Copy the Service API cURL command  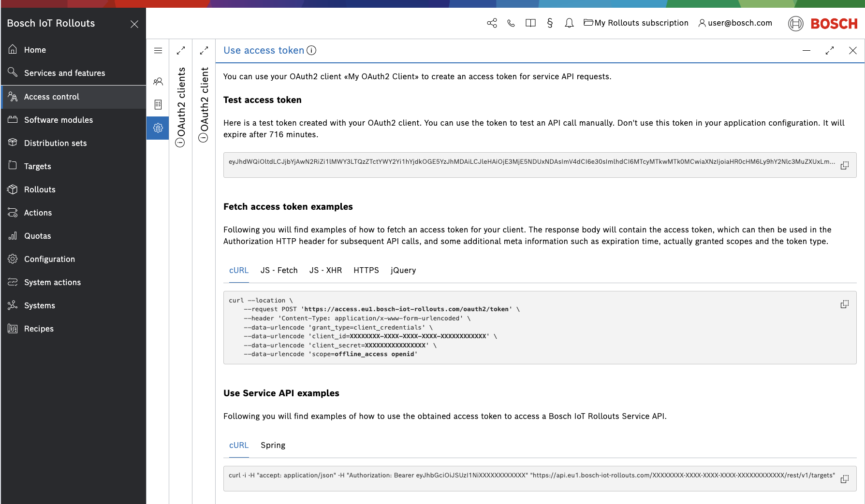coord(844,479)
